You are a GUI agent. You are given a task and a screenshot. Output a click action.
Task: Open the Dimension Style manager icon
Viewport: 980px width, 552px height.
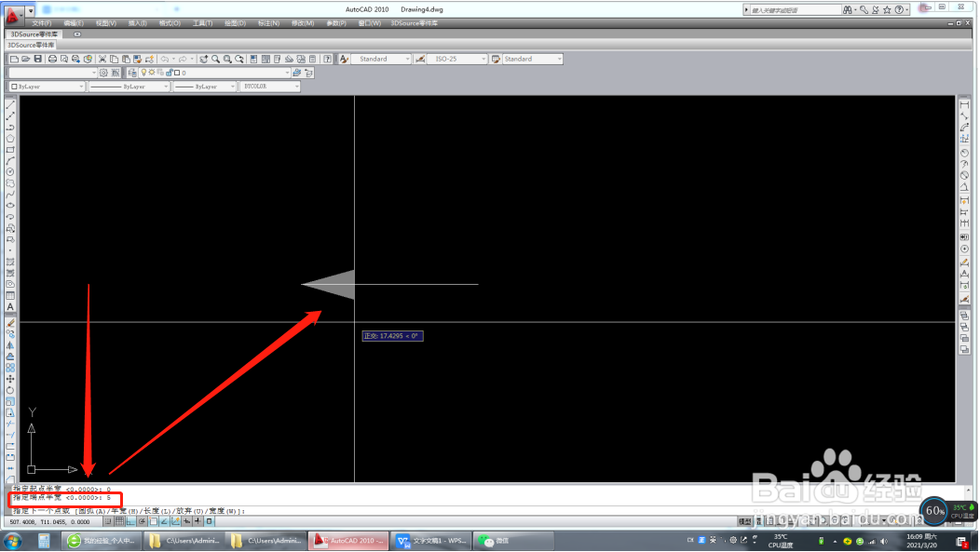420,59
